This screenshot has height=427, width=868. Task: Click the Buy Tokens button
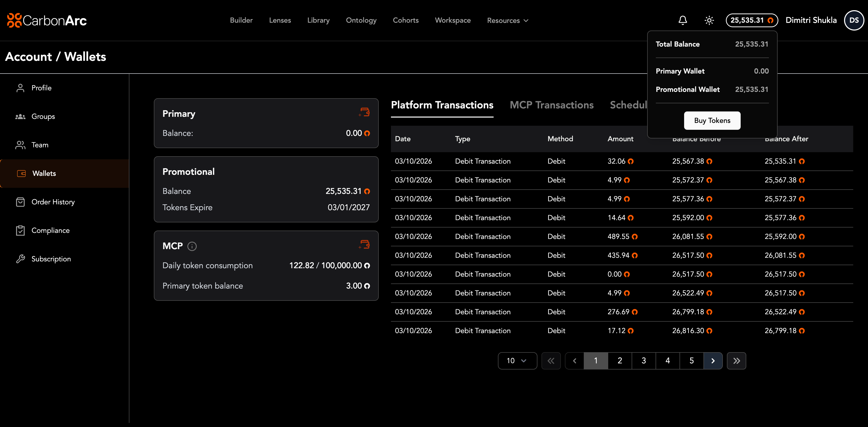coord(712,121)
